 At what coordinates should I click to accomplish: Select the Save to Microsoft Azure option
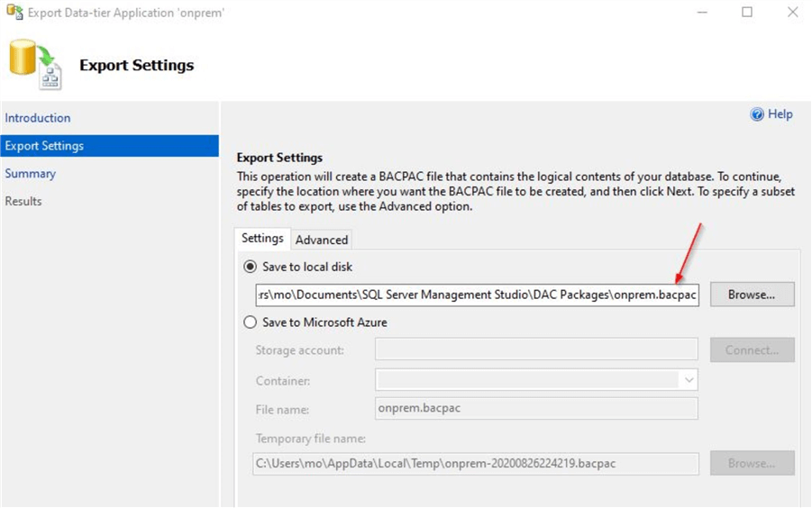[251, 322]
